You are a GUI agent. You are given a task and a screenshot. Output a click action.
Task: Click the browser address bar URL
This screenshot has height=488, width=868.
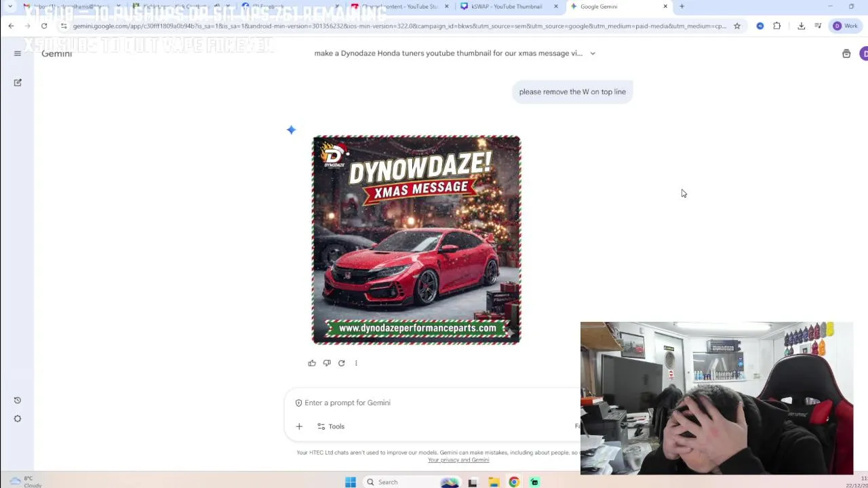399,26
